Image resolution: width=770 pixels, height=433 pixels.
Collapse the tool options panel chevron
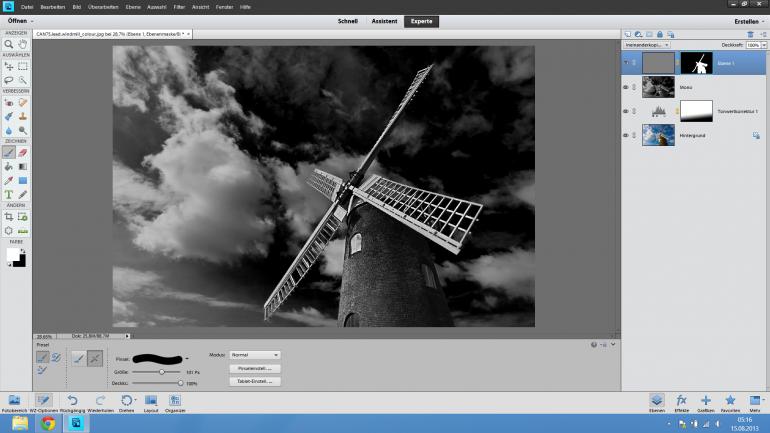tap(613, 345)
